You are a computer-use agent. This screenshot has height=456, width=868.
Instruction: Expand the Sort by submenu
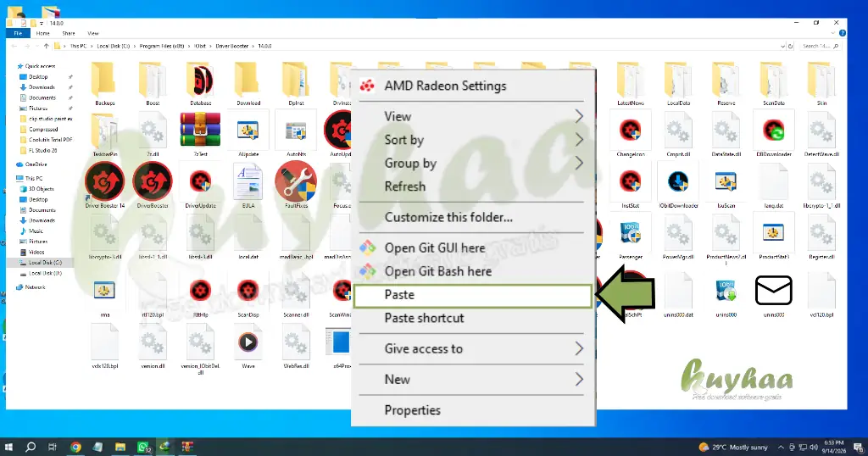473,140
